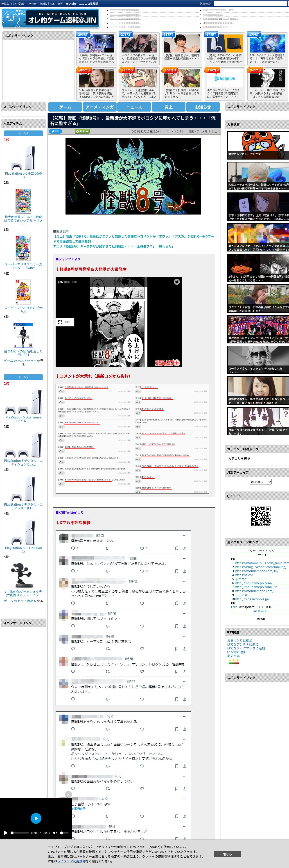Open Feedlyに追加 link in sidebar
The width and height of the screenshot is (289, 868).
237,652
